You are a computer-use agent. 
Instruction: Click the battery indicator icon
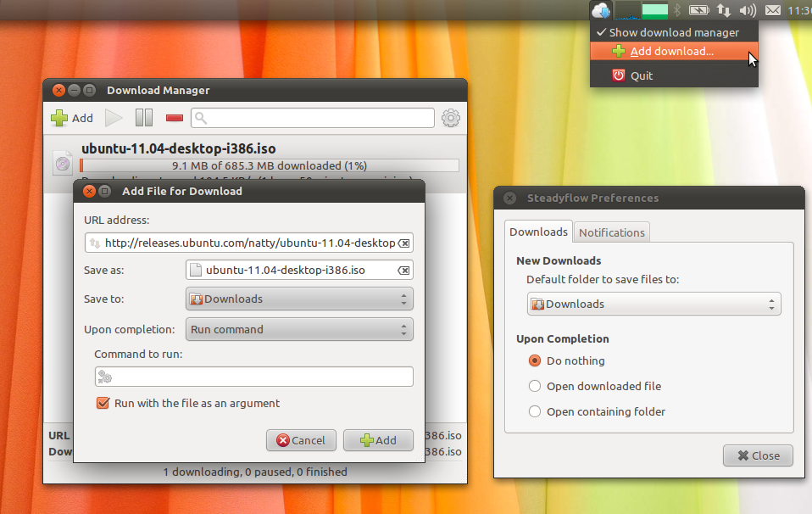(698, 10)
